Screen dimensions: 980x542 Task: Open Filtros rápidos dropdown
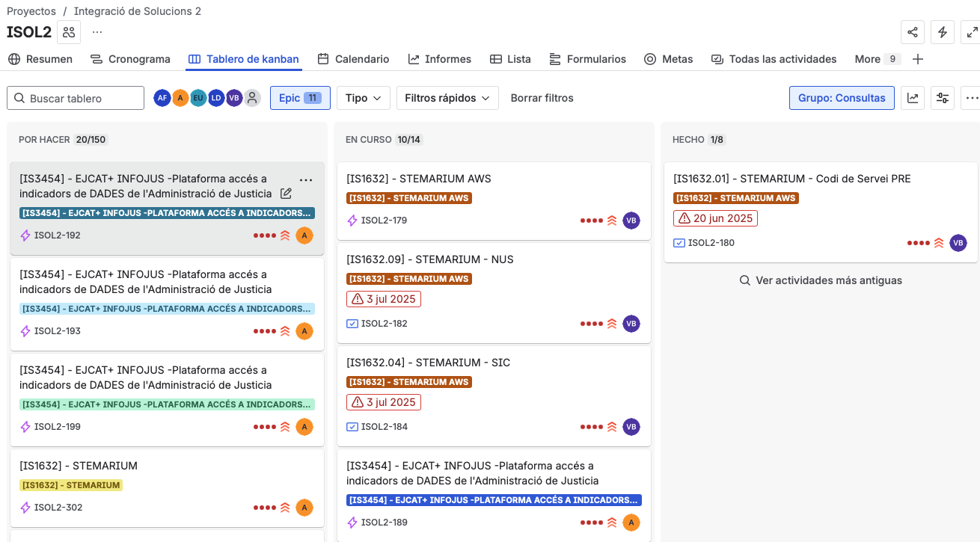[x=447, y=98]
